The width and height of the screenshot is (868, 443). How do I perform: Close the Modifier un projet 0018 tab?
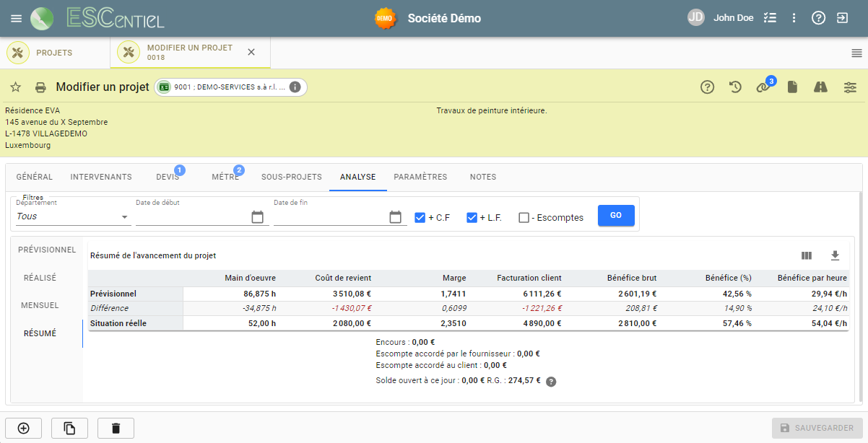pyautogui.click(x=251, y=52)
